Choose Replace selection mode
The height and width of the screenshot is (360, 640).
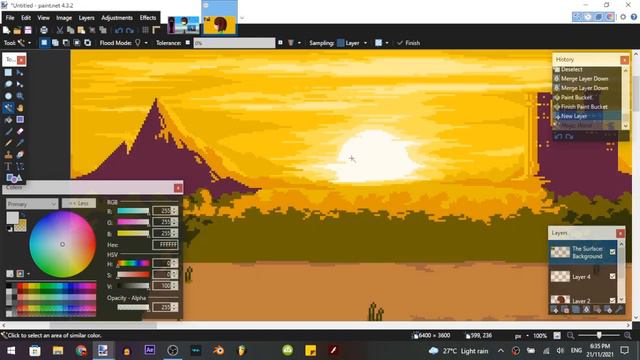tap(44, 43)
